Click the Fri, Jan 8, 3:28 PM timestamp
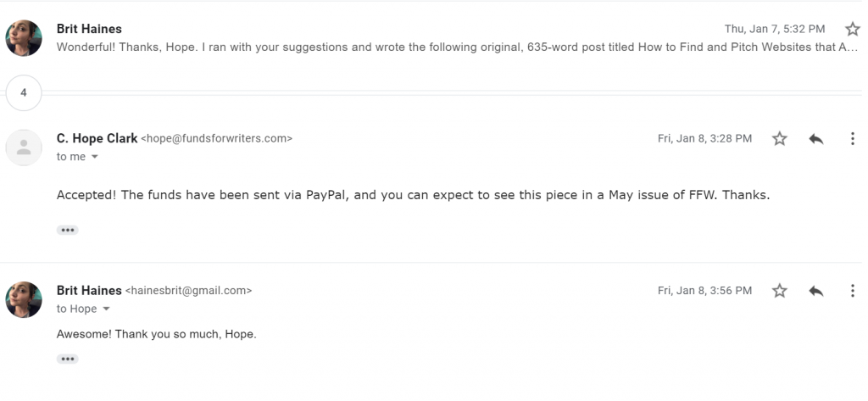This screenshot has width=868, height=401. [704, 138]
